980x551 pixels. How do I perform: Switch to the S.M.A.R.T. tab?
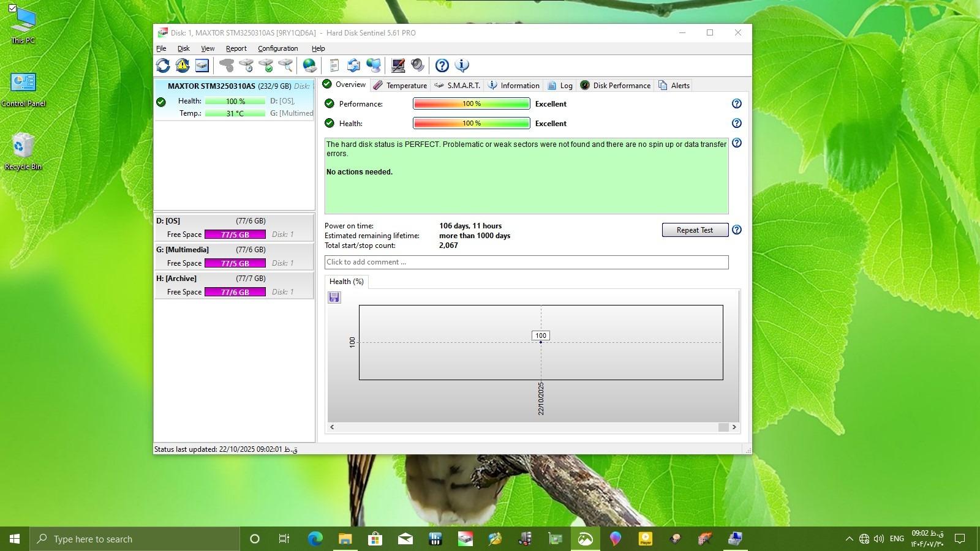tap(458, 86)
